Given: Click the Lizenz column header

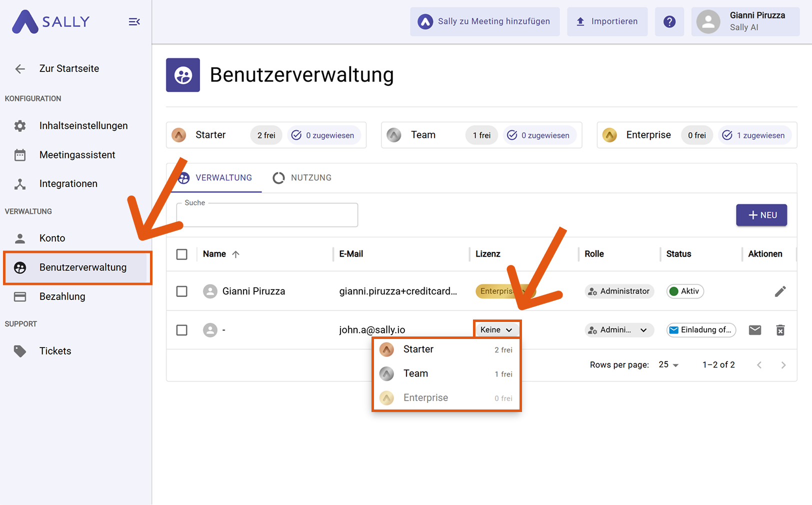Looking at the screenshot, I should [487, 254].
